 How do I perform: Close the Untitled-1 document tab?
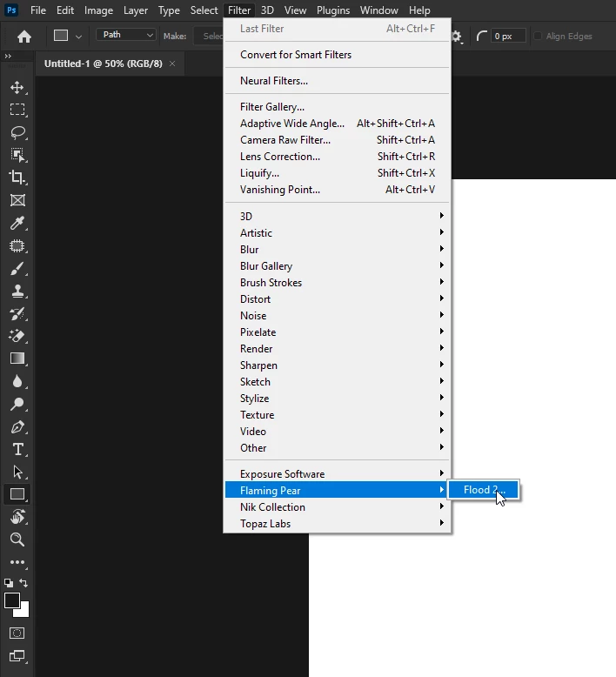pos(172,64)
